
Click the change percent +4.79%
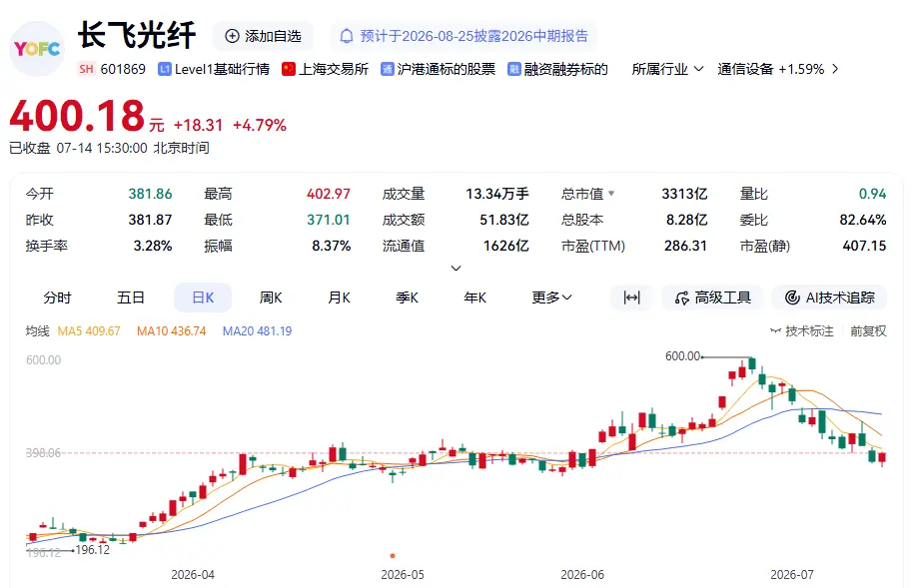tap(260, 125)
